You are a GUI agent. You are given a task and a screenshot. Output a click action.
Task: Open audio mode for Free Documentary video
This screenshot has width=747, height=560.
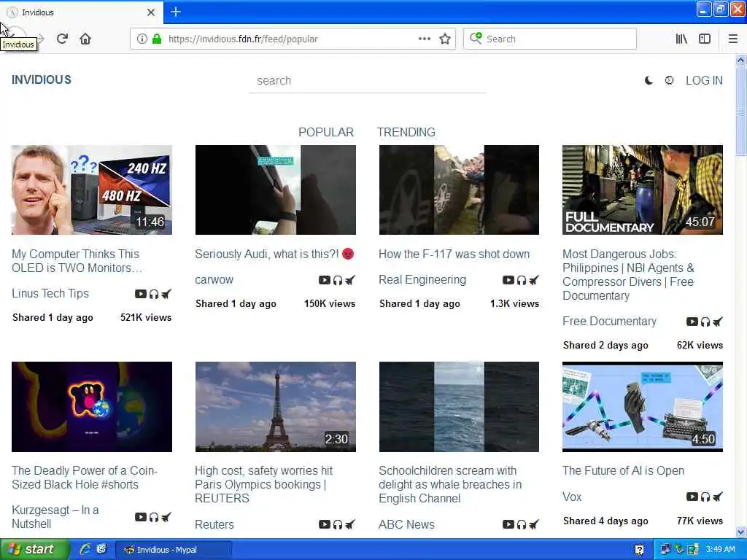[705, 322]
